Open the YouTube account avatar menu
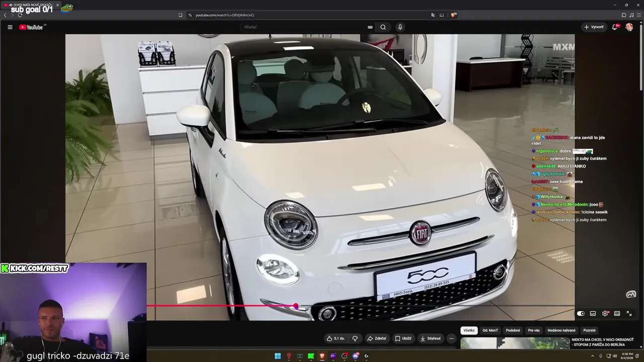Image resolution: width=644 pixels, height=362 pixels. 629,27
